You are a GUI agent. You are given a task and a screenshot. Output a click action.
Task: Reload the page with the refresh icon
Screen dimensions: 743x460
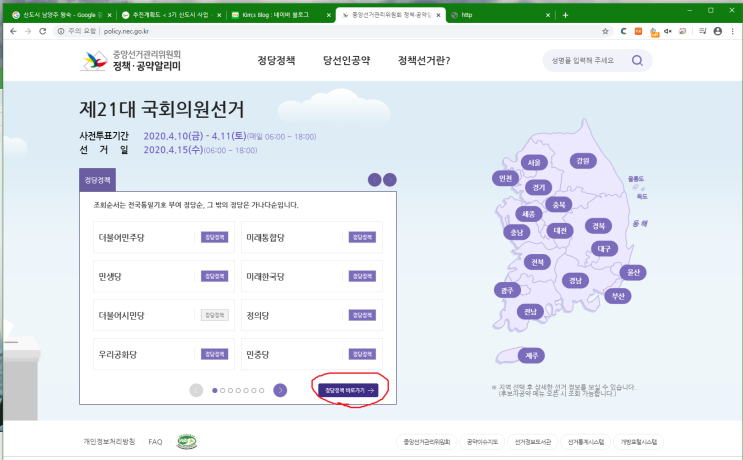coord(43,31)
